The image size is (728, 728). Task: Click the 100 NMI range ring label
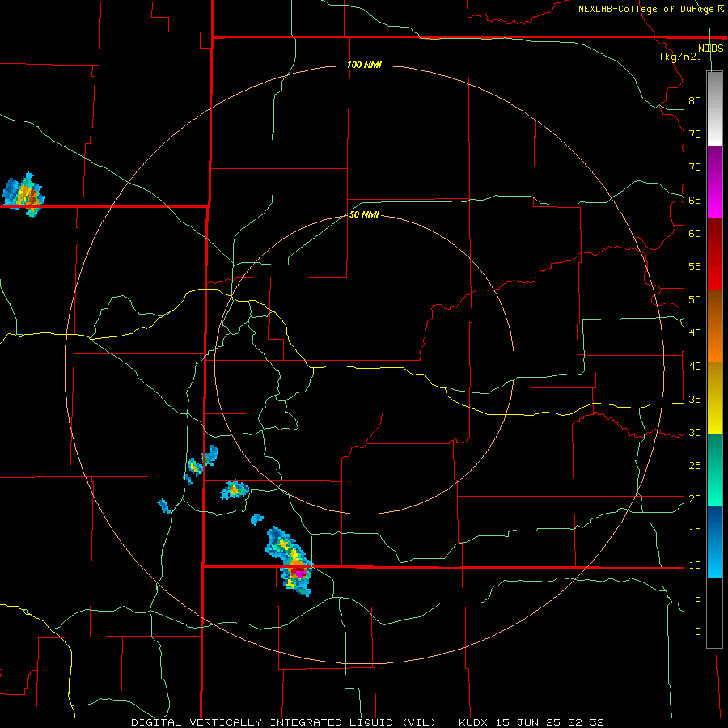[x=364, y=65]
